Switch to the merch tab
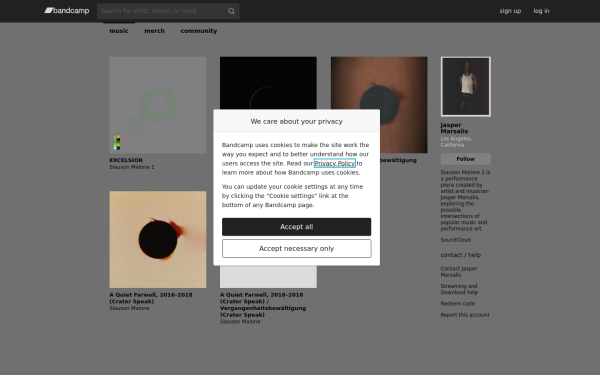Viewport: 600px width, 375px height. click(x=154, y=31)
